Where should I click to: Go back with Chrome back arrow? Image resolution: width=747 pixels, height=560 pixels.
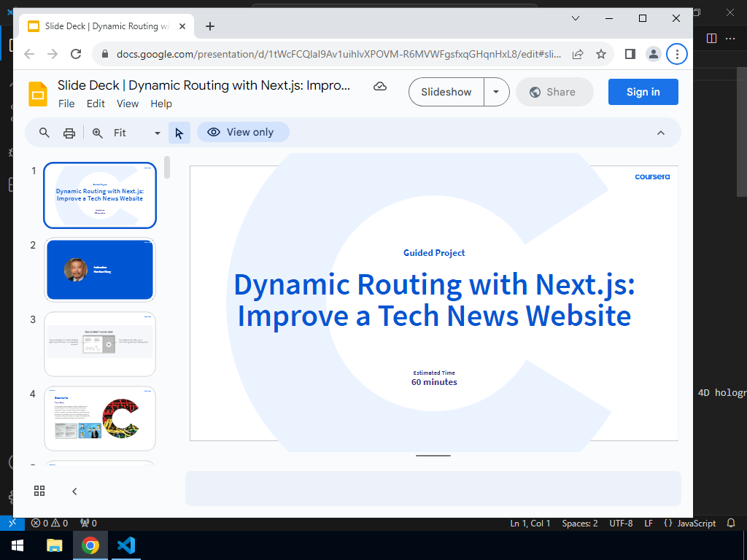click(x=29, y=54)
